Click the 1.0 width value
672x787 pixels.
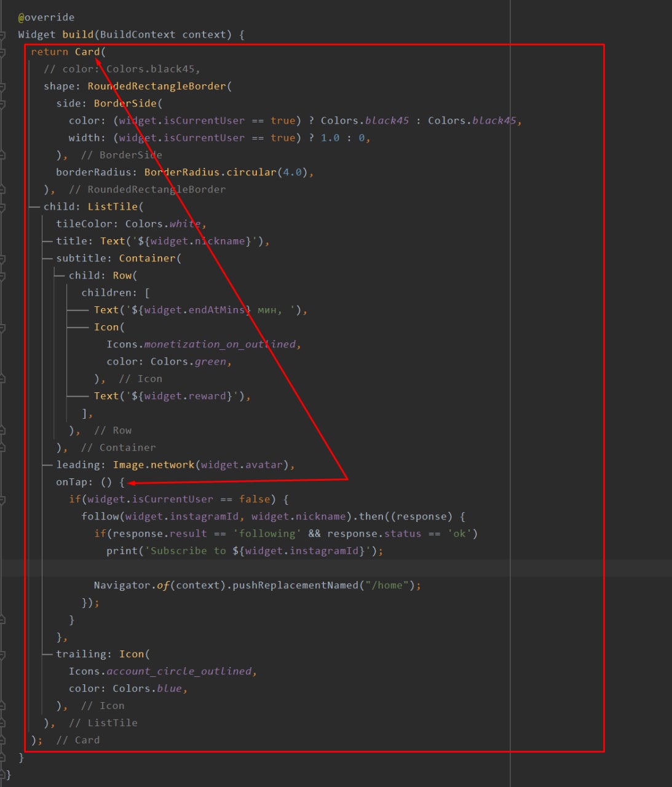tap(330, 138)
